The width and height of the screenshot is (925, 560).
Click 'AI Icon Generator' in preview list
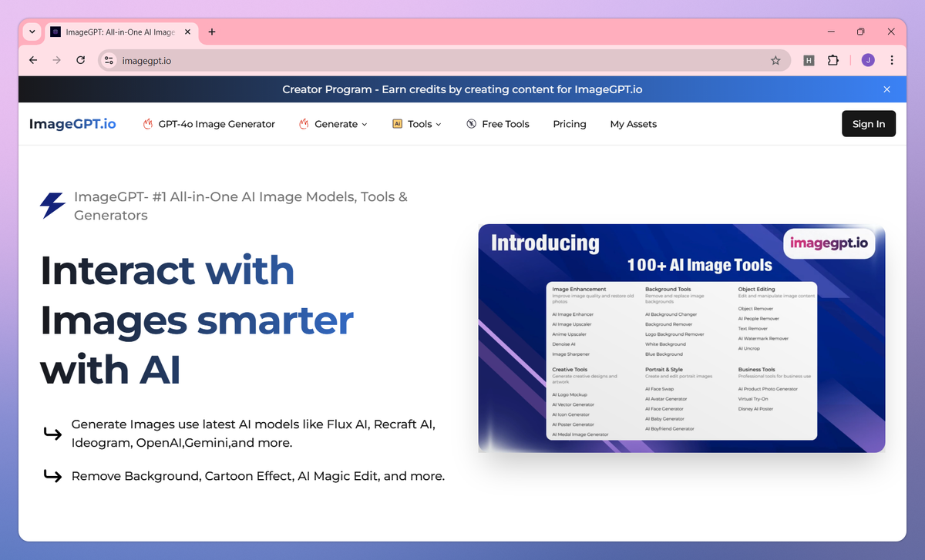pos(571,414)
